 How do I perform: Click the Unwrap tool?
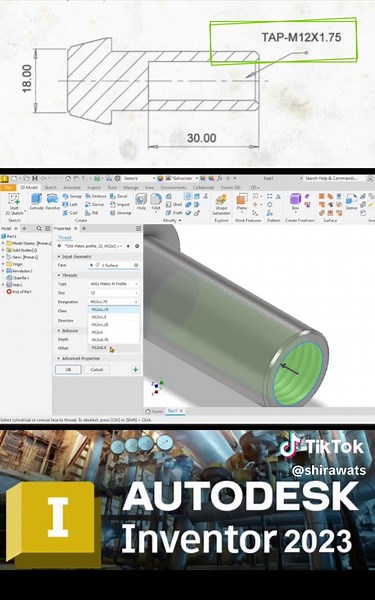121,213
